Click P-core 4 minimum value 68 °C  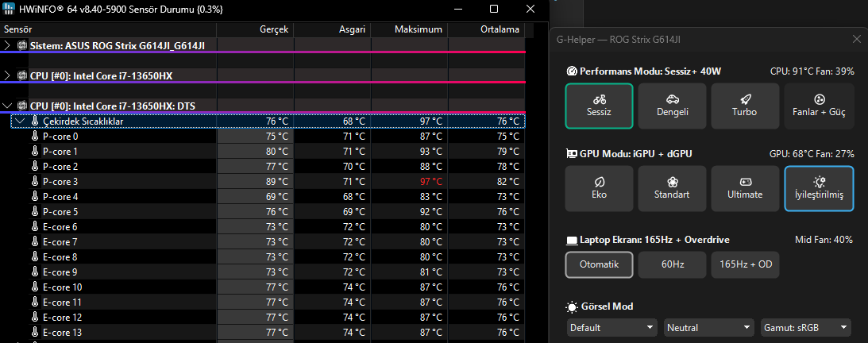[x=353, y=196]
